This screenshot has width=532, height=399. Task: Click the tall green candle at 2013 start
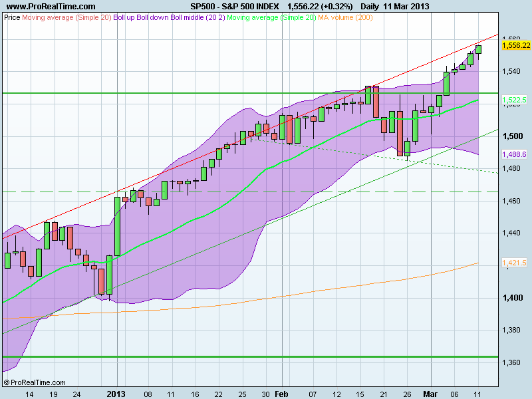point(117,226)
